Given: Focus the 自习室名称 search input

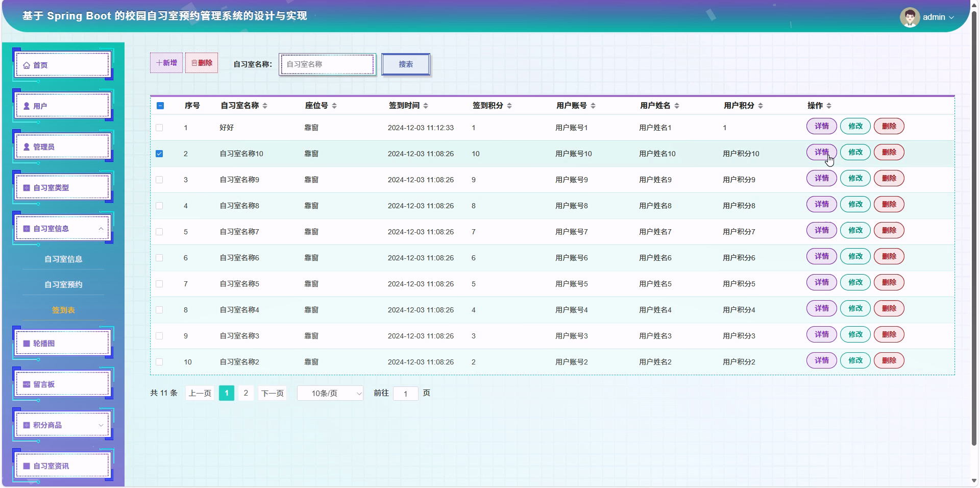Looking at the screenshot, I should click(x=327, y=64).
